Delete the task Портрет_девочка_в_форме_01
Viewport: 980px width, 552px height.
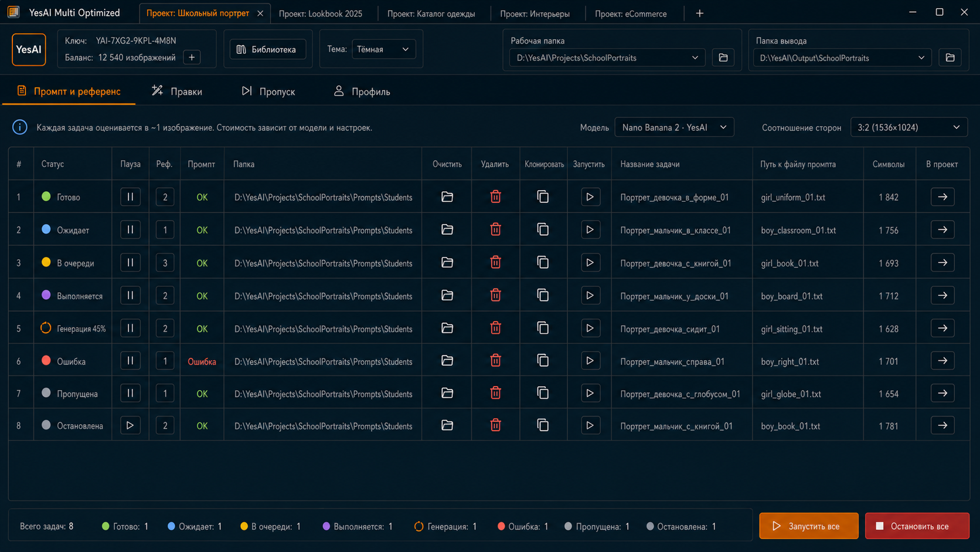[x=495, y=197]
